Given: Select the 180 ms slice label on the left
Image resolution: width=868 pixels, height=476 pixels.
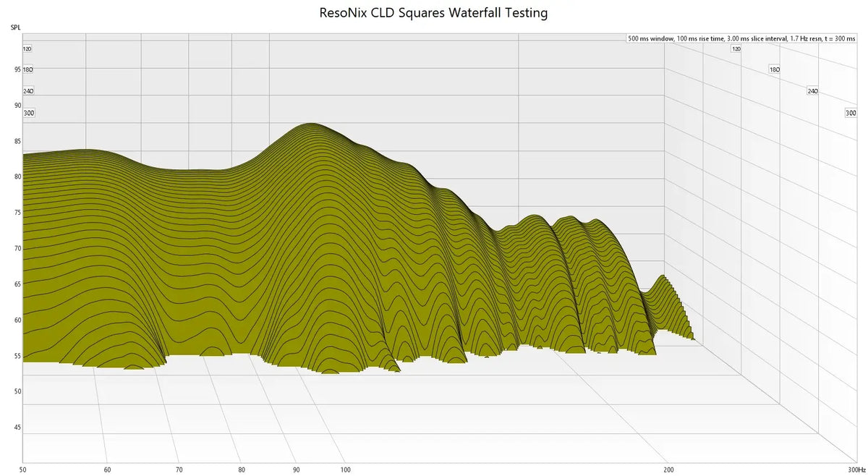Looking at the screenshot, I should 27,69.
